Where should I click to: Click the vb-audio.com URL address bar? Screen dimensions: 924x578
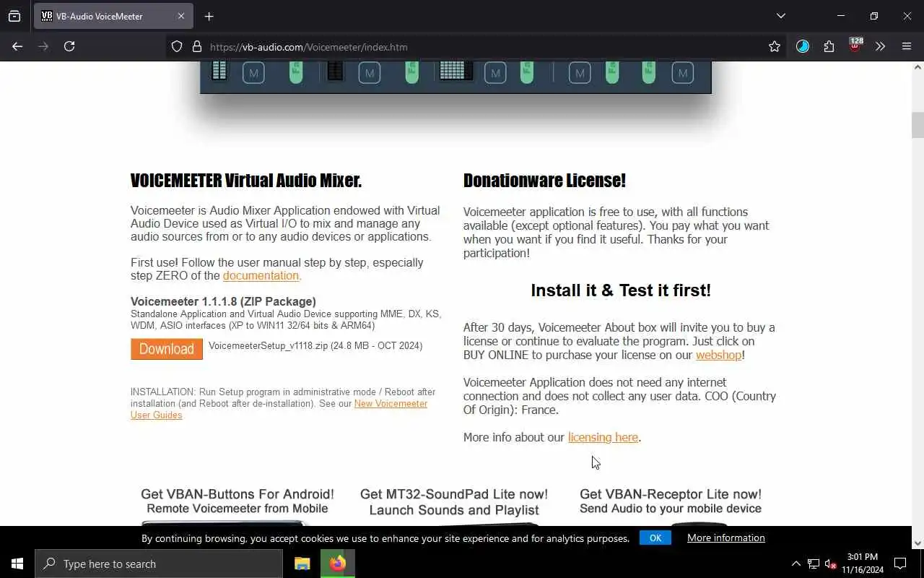tap(476, 47)
